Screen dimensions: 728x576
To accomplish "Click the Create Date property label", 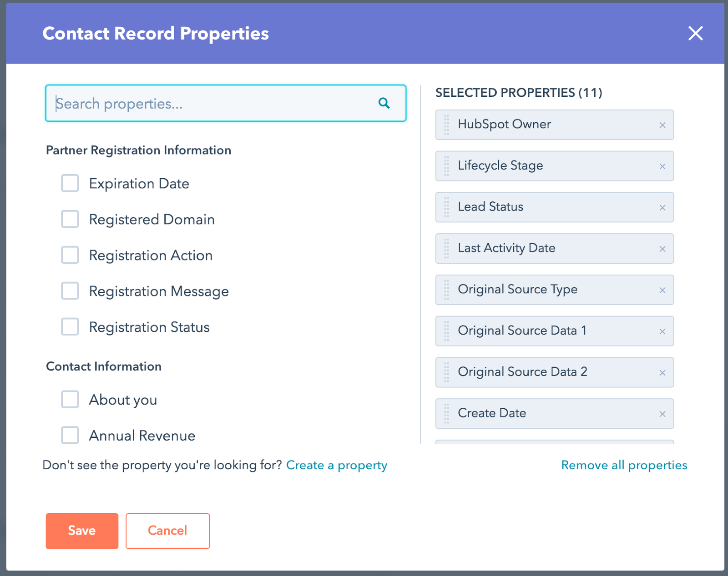I will (492, 413).
